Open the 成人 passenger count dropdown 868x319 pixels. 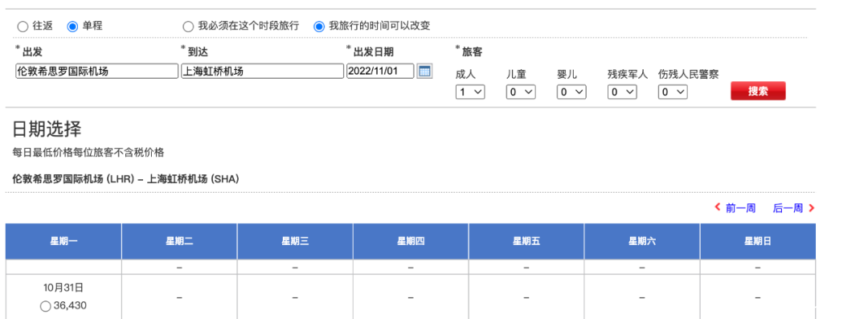(470, 92)
